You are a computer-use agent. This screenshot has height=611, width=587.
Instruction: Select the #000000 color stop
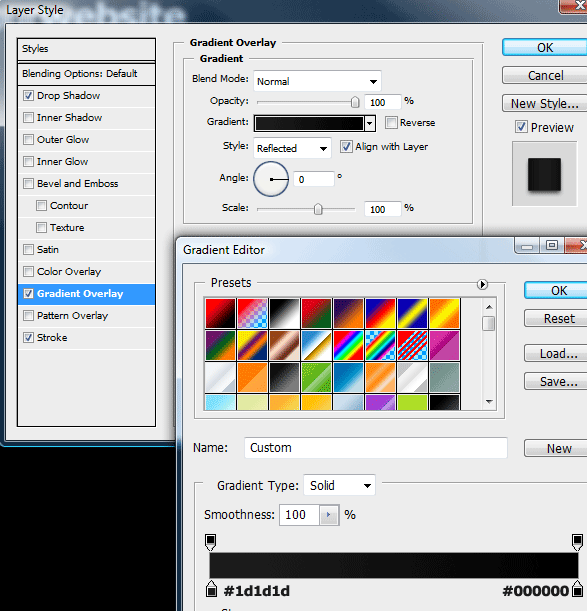(x=577, y=589)
